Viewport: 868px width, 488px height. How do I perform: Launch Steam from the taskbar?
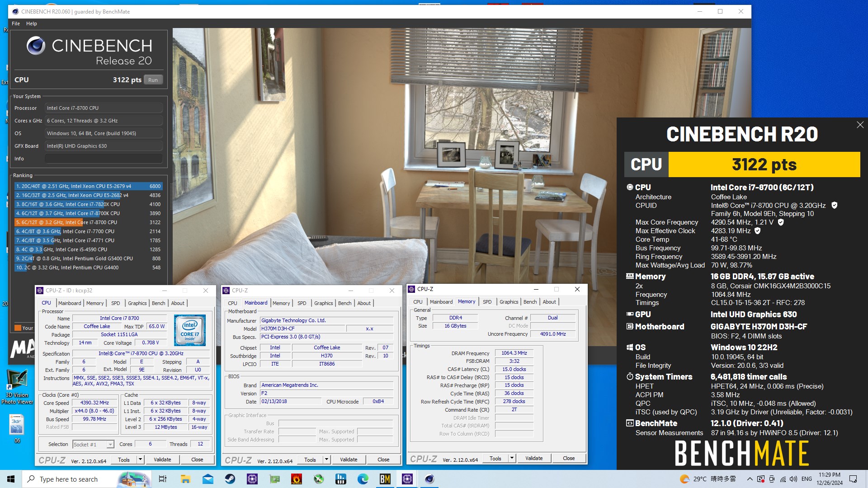(x=230, y=479)
